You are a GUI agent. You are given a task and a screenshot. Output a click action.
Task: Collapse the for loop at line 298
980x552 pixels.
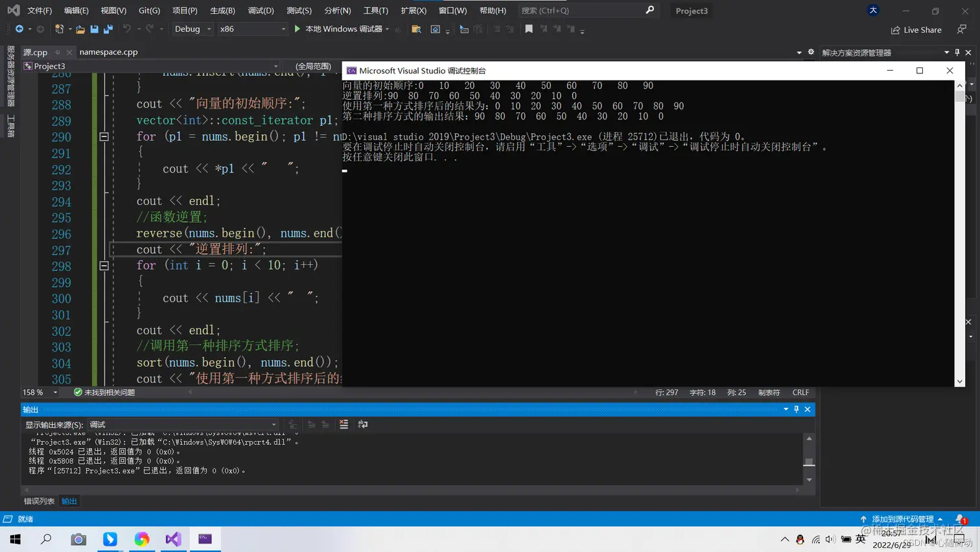click(x=104, y=266)
